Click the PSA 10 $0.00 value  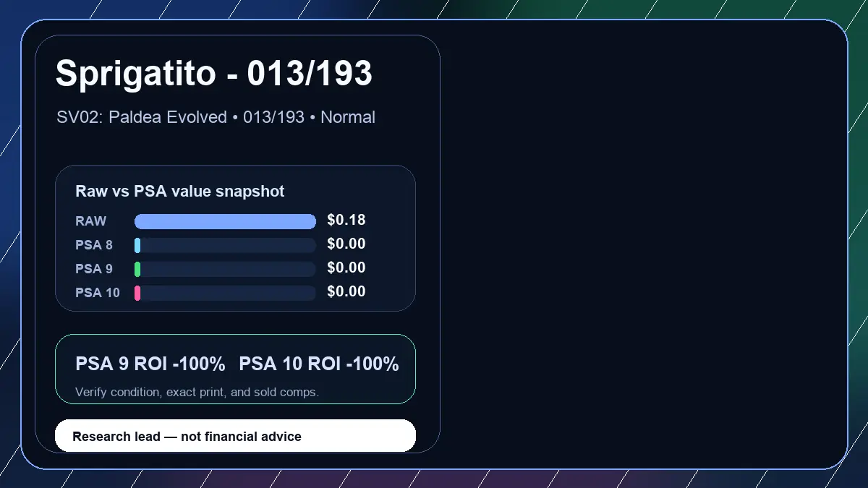click(346, 291)
